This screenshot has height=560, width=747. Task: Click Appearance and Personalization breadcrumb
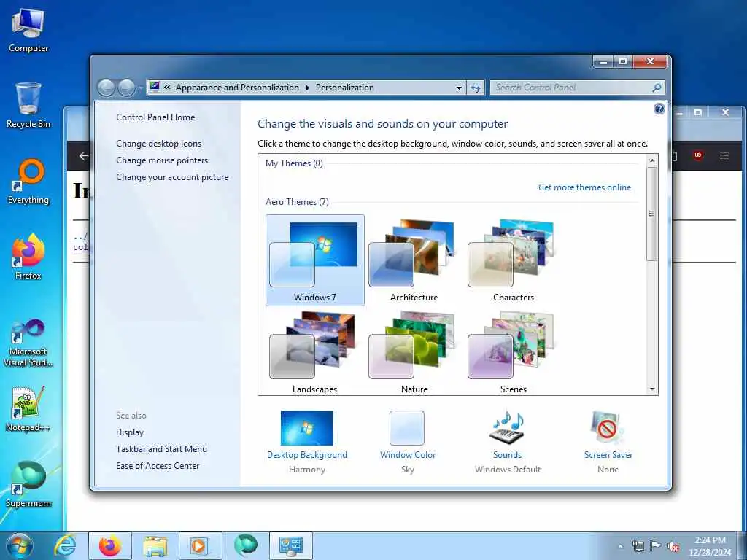tap(237, 87)
